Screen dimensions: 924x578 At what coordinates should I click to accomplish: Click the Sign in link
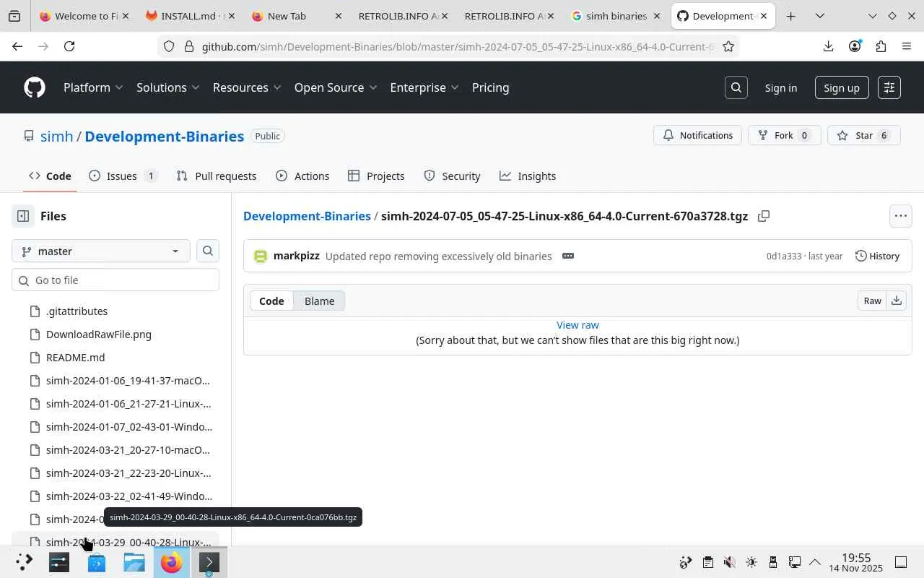tap(781, 87)
